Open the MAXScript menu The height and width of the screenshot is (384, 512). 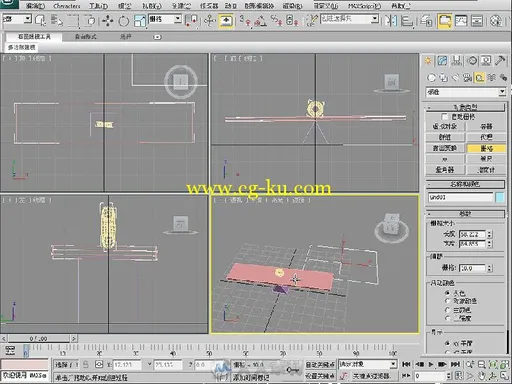[364, 6]
